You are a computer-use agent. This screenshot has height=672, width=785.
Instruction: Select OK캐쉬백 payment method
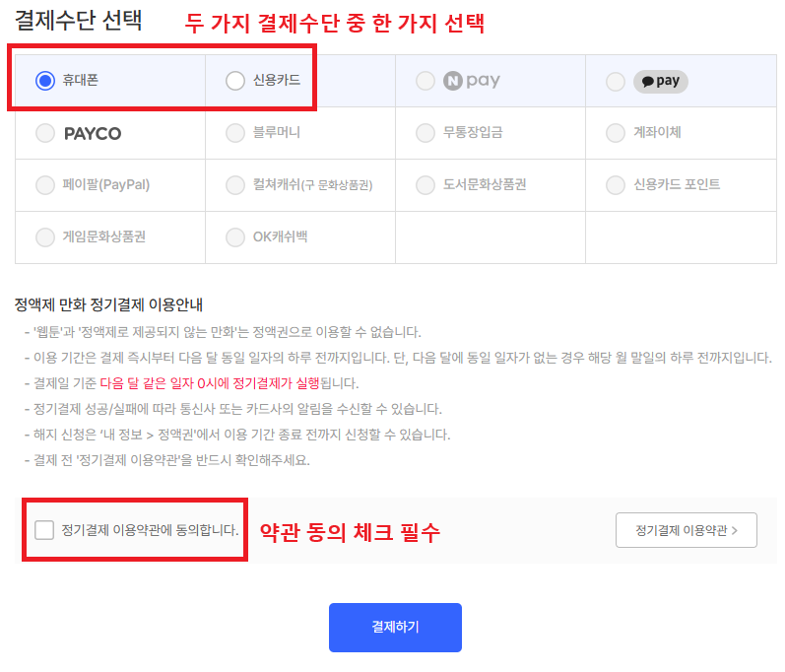click(235, 236)
